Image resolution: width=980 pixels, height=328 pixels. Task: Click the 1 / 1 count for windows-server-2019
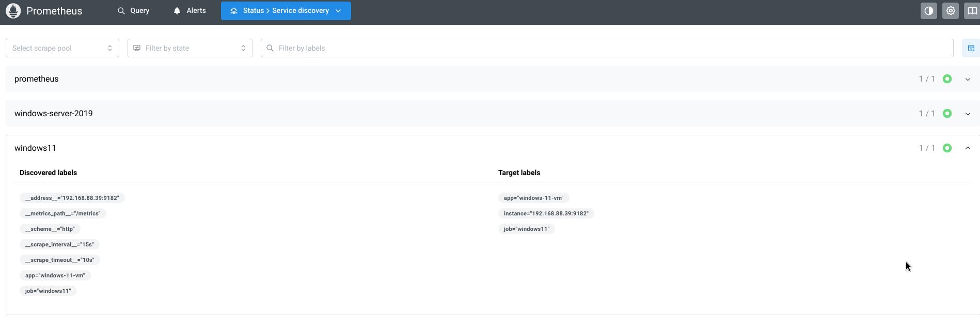click(x=927, y=114)
